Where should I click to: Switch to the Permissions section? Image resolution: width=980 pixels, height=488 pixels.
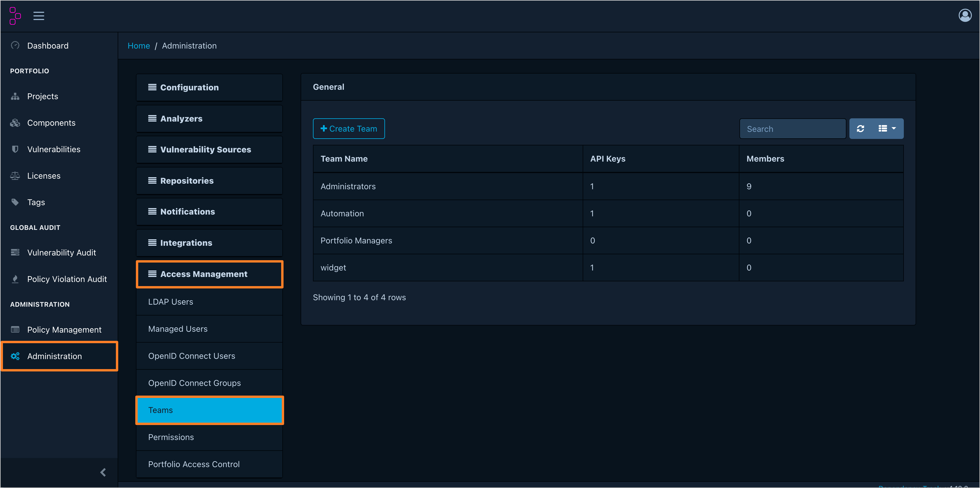point(171,437)
